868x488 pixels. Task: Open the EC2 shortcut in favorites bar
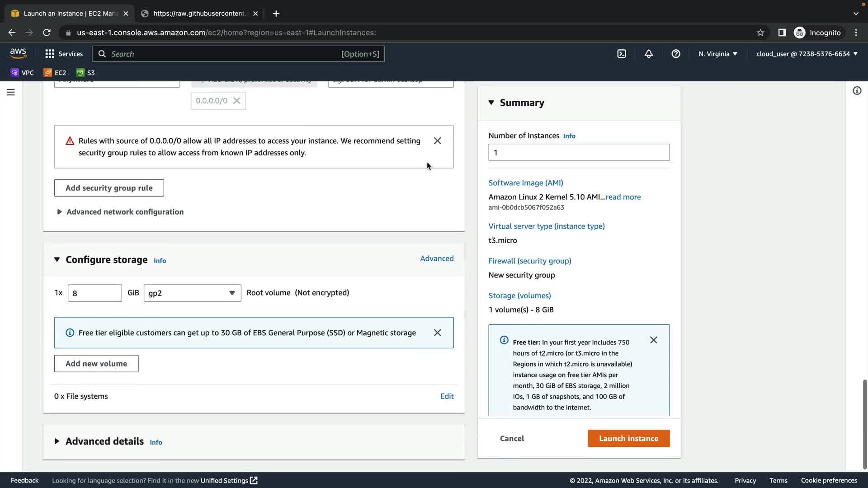tap(55, 73)
